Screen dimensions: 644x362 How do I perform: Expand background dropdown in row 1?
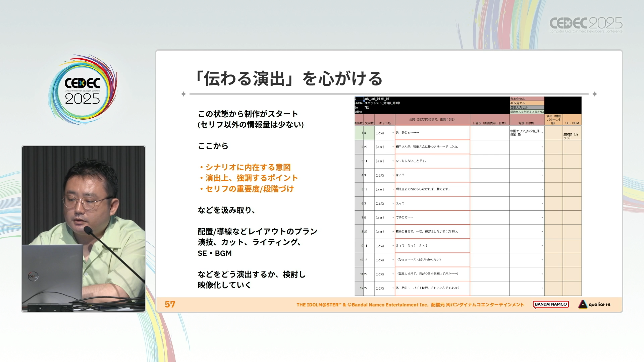click(x=542, y=133)
